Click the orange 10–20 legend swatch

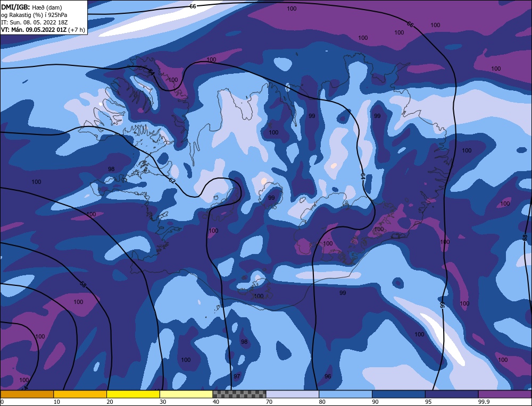[x=80, y=394]
